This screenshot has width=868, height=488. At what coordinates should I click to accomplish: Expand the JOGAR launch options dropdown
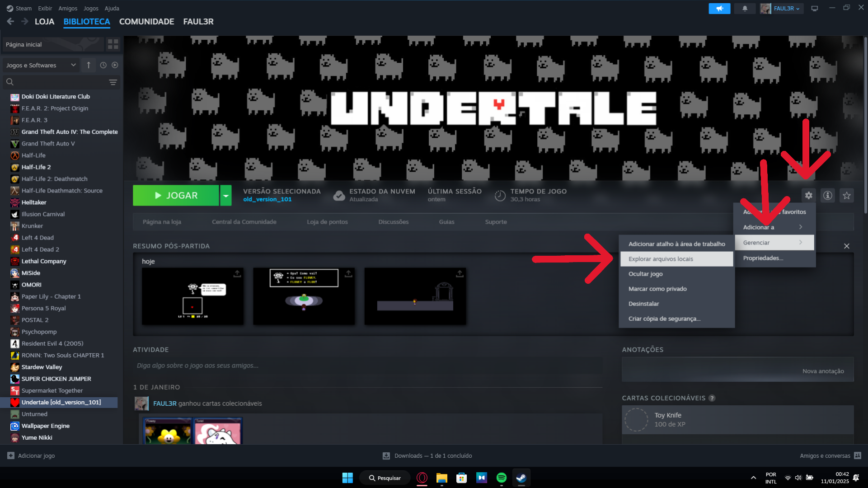point(226,196)
